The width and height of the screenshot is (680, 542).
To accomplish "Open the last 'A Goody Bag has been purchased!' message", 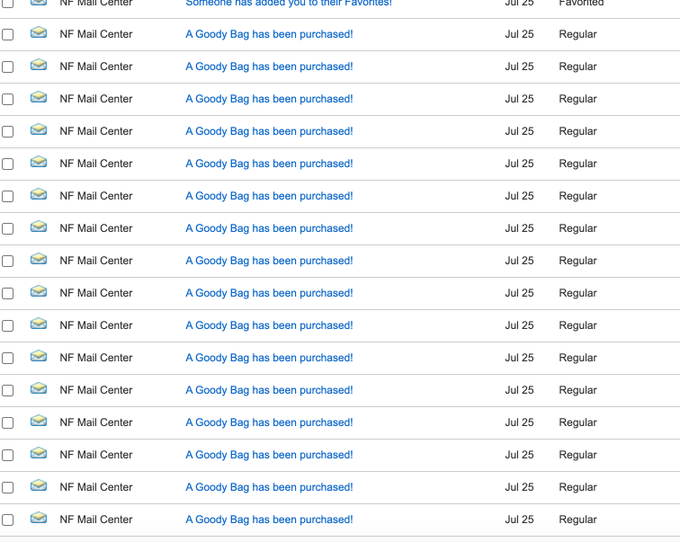I will point(269,519).
